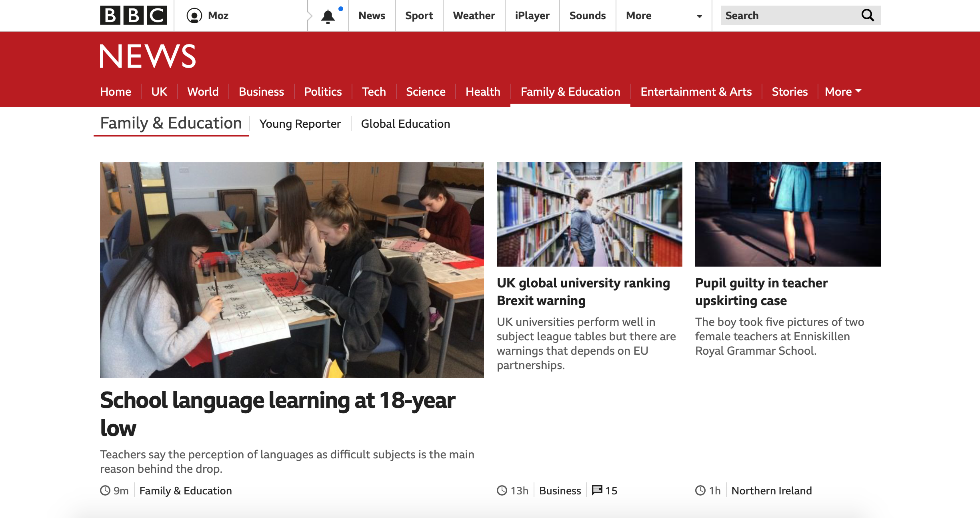Viewport: 980px width, 518px height.
Task: Open iPlayer in the top bar
Action: click(x=532, y=16)
